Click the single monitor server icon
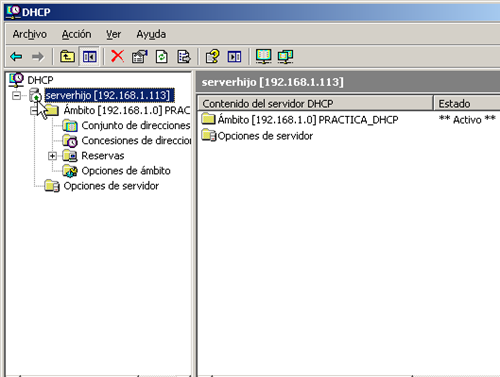Viewport: 500px width, 377px height. pos(263,56)
